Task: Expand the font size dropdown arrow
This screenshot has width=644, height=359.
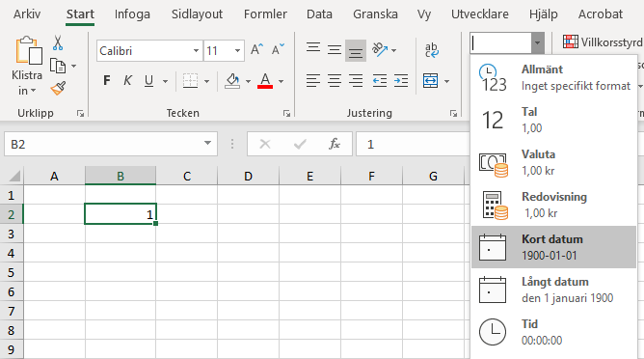Action: [x=237, y=51]
